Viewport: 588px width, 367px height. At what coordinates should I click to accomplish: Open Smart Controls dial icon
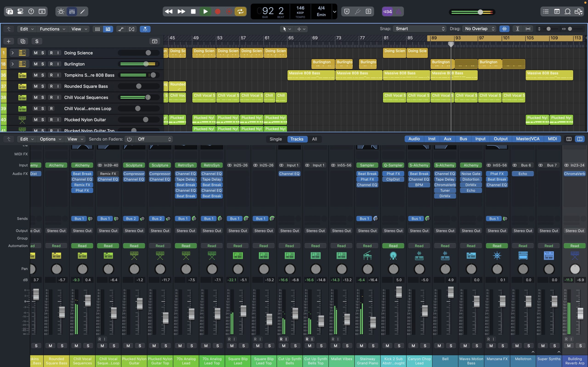(x=61, y=11)
